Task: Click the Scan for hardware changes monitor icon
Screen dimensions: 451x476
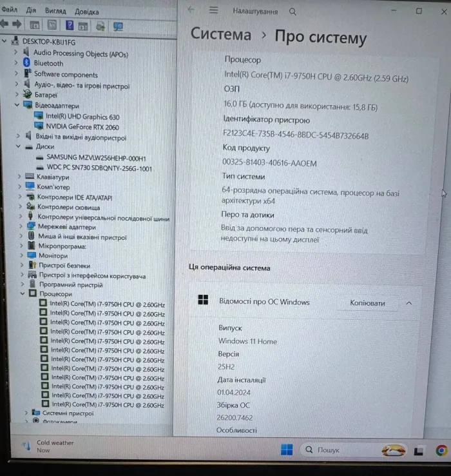Action: [118, 26]
